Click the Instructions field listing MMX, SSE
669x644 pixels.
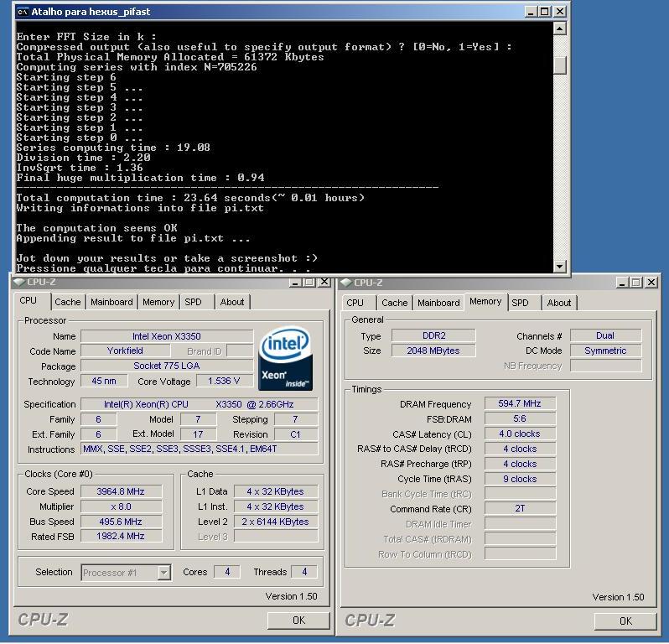pos(199,449)
